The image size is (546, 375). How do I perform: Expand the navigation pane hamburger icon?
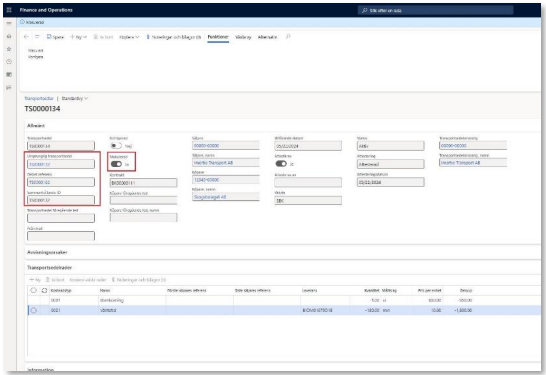(9, 23)
